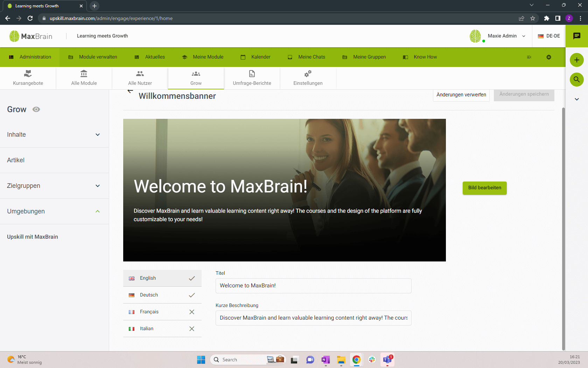Click the MaxBrain logo

click(x=31, y=36)
